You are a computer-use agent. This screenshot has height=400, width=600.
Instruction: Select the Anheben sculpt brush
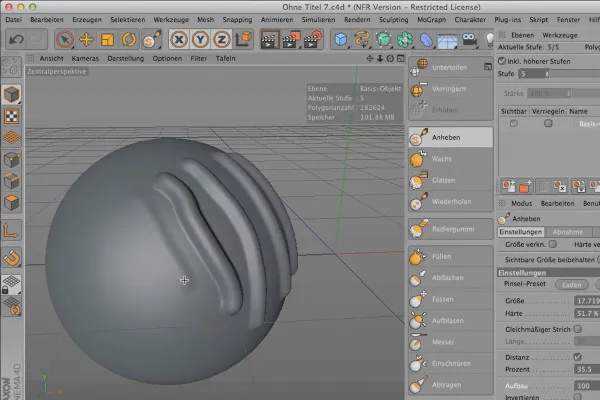tap(450, 137)
